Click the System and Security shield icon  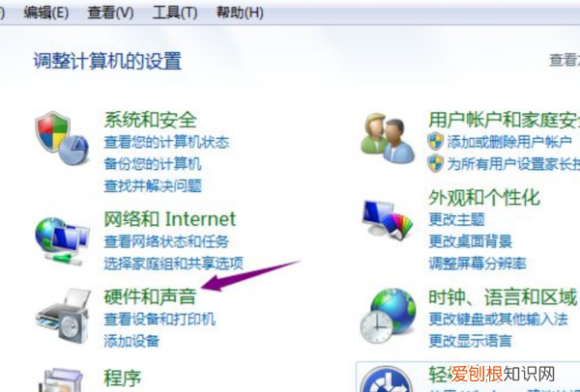(x=62, y=138)
